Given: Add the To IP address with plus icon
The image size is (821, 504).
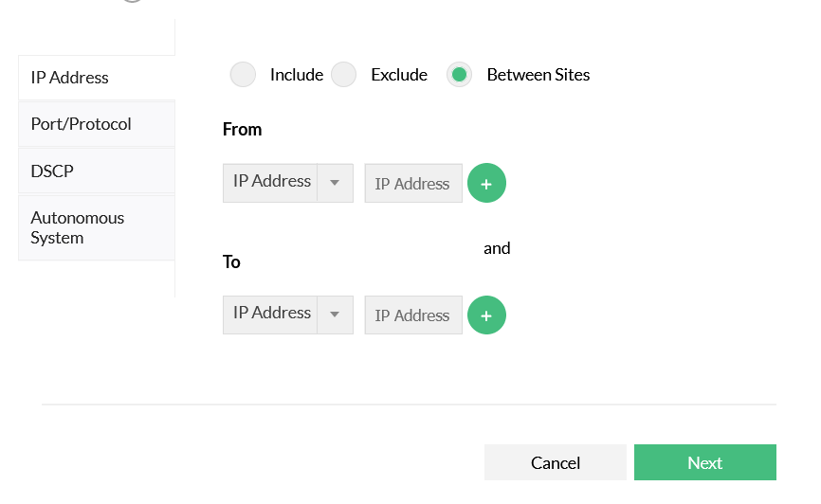Looking at the screenshot, I should coord(486,315).
